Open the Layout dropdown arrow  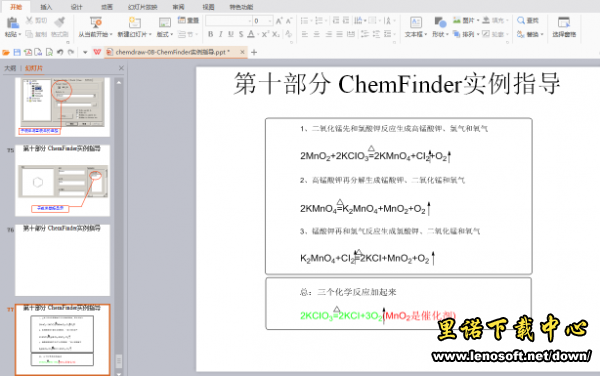(172, 34)
